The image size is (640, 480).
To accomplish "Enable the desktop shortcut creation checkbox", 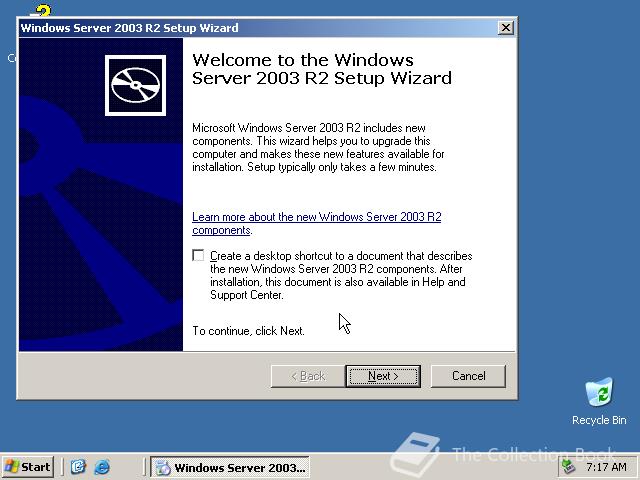I will [198, 256].
